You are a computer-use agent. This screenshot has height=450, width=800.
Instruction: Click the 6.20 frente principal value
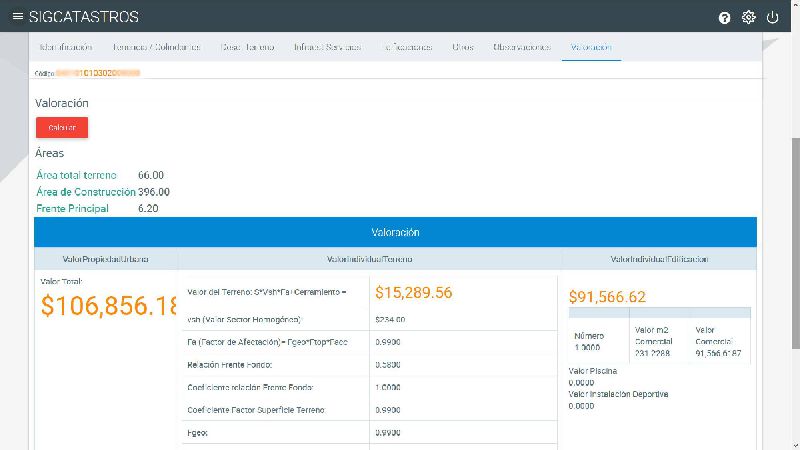coord(148,208)
